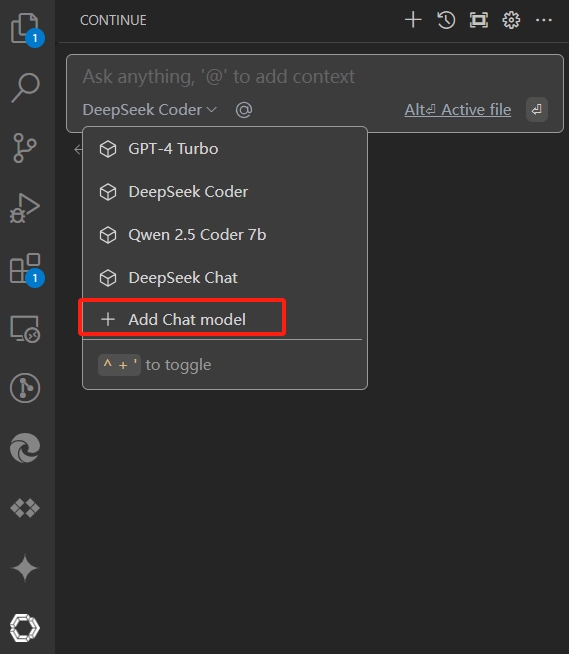Open Continue settings gear icon

click(511, 20)
